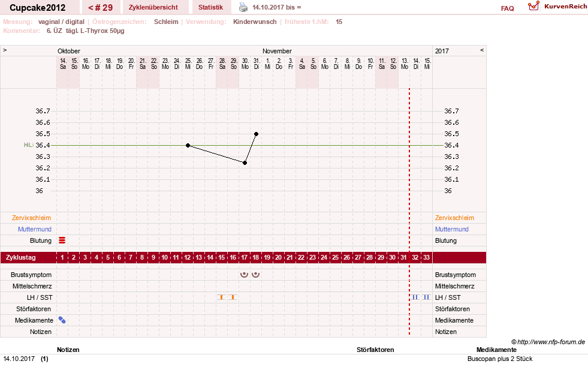Click the left LH / SST row label
The width and height of the screenshot is (588, 373).
[40, 297]
